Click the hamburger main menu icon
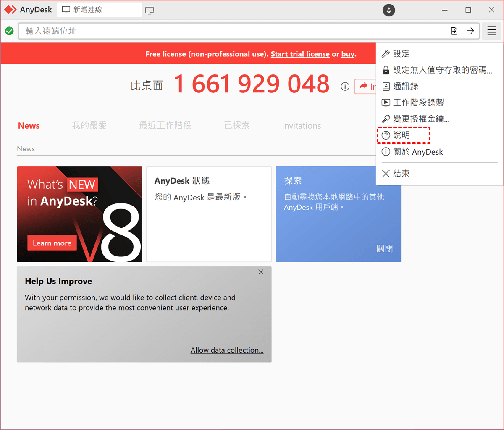The image size is (504, 430). click(491, 31)
